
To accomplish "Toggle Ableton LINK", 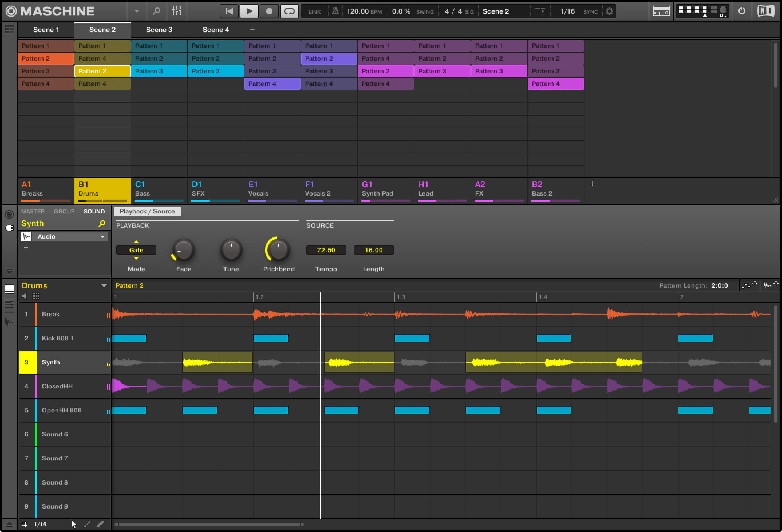I will click(315, 12).
